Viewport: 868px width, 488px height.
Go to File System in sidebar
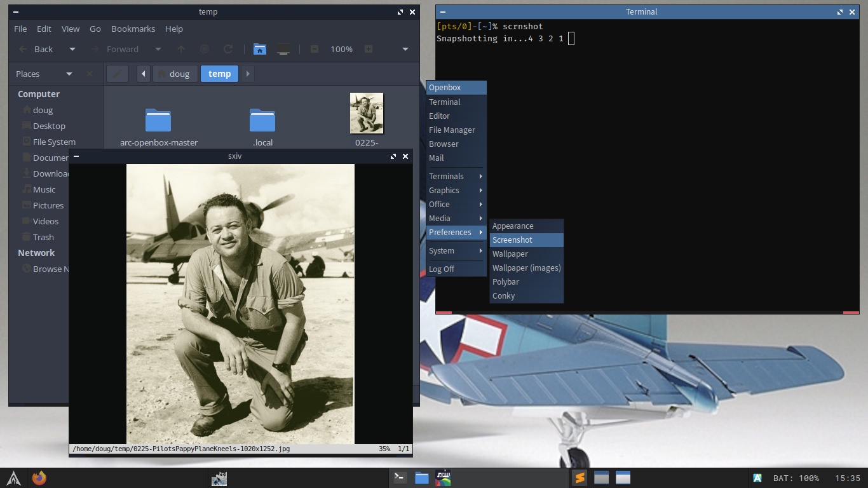54,142
